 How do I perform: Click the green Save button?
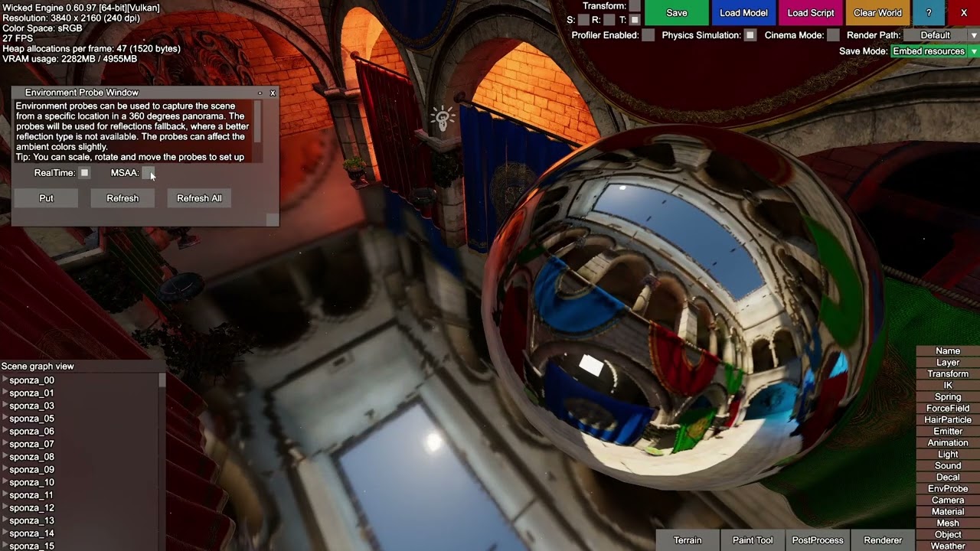tap(677, 13)
